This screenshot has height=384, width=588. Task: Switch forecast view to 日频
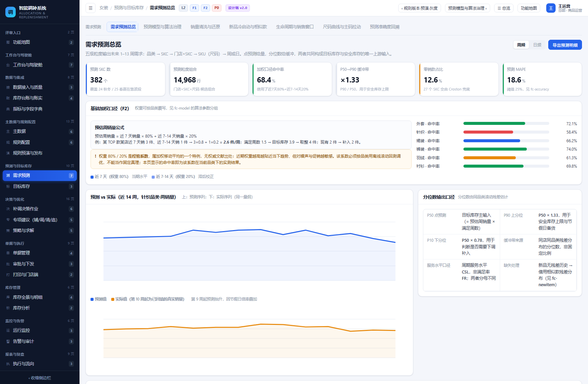[x=537, y=45]
